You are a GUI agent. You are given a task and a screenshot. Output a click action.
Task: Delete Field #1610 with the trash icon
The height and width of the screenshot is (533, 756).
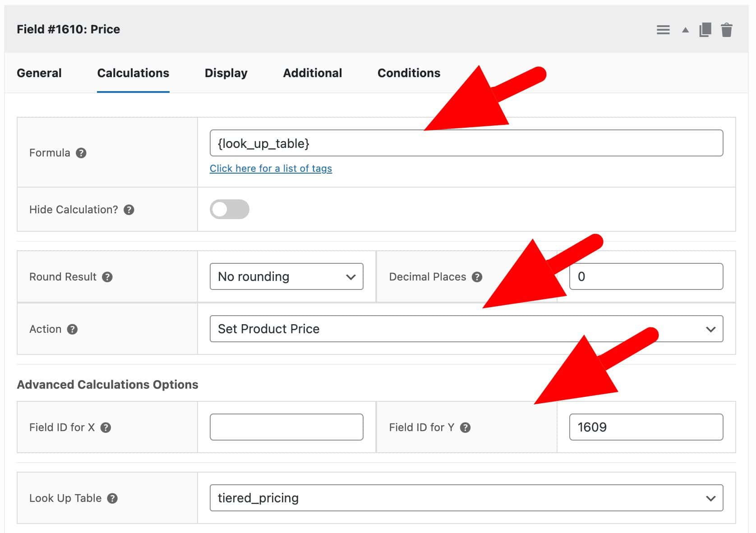click(x=727, y=30)
